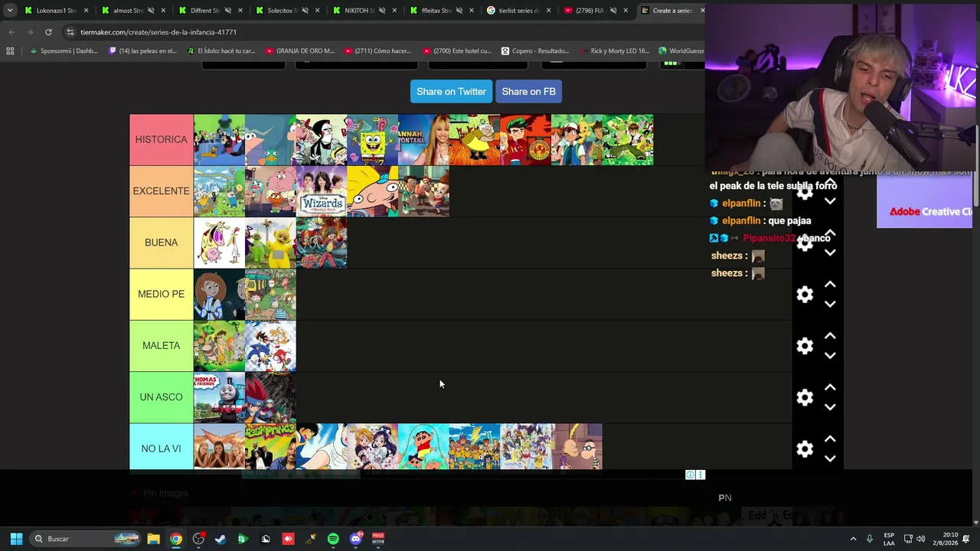Open the tab search dropdown

(10, 11)
